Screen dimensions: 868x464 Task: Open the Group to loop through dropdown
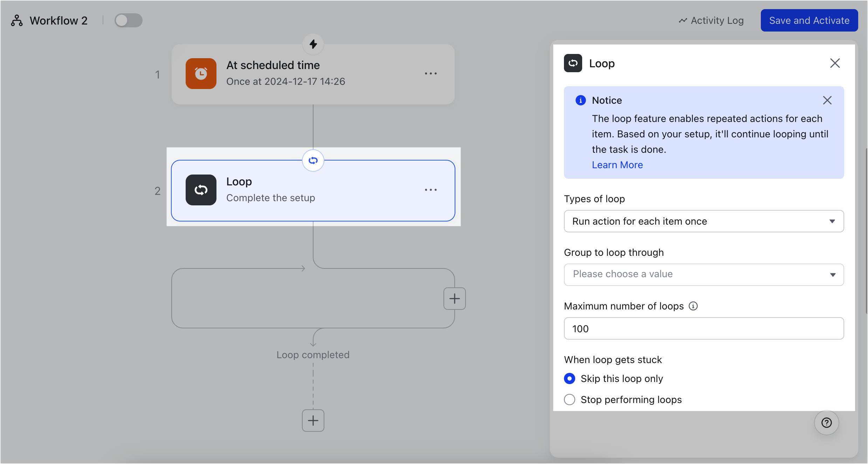click(703, 274)
